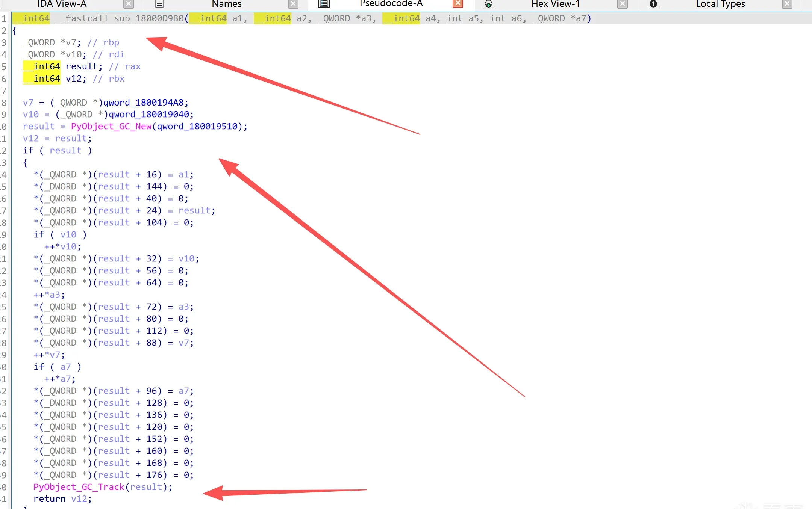Click qword_180019040 global reference

148,115
